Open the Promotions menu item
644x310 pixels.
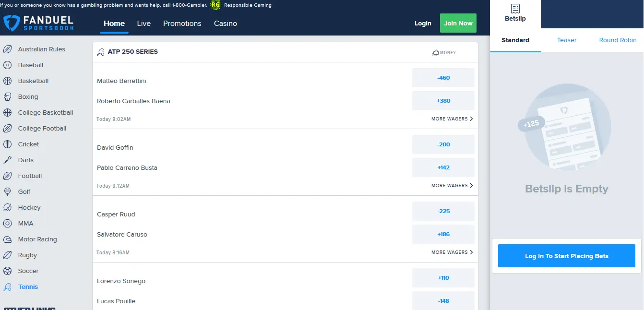(182, 24)
